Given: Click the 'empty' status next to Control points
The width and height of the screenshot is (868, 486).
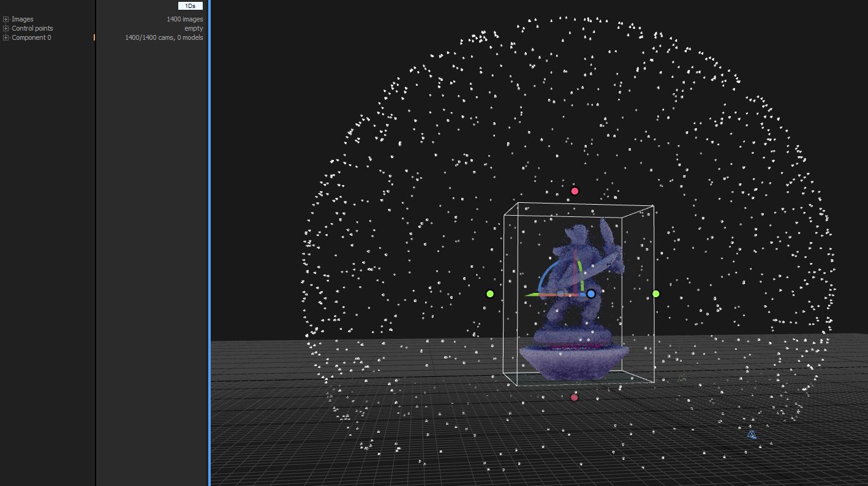Looking at the screenshot, I should [195, 28].
